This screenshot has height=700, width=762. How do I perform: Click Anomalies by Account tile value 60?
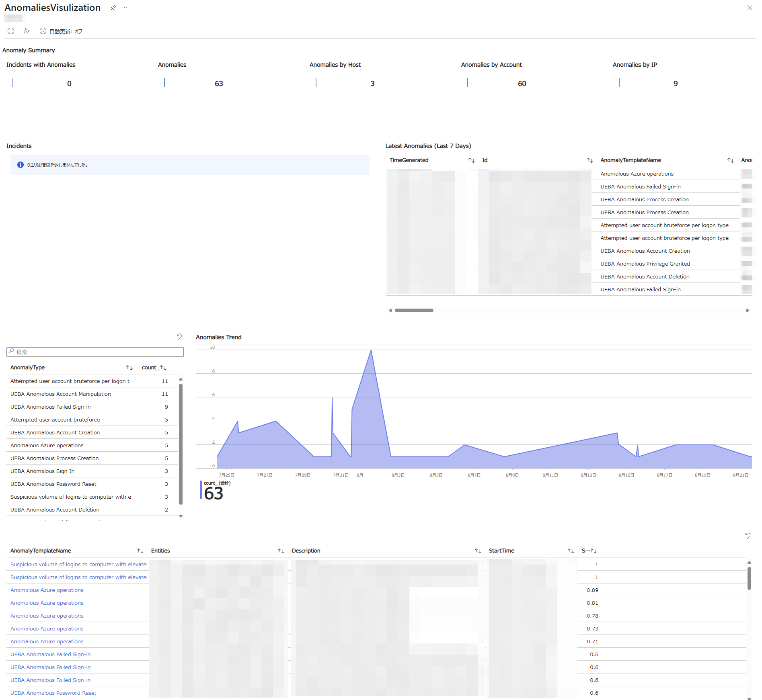click(x=522, y=84)
